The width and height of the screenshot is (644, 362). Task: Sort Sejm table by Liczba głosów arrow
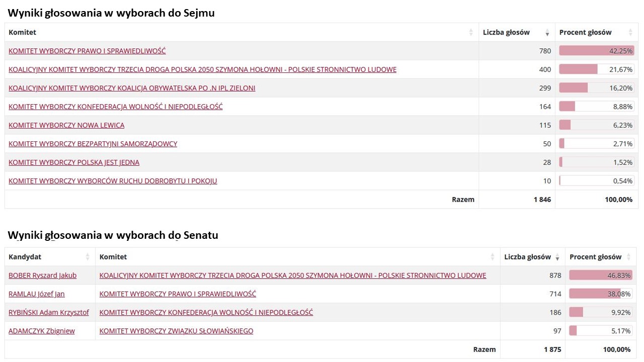(x=547, y=33)
